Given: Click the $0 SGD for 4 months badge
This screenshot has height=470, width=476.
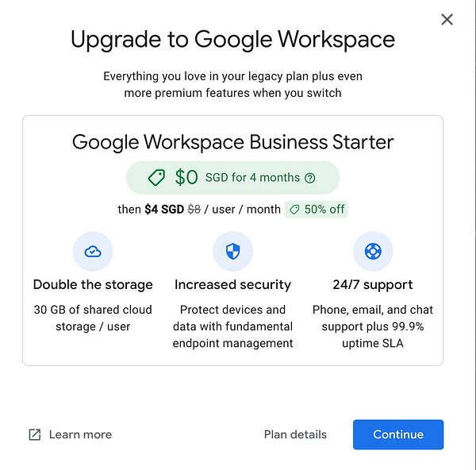Looking at the screenshot, I should [x=232, y=178].
